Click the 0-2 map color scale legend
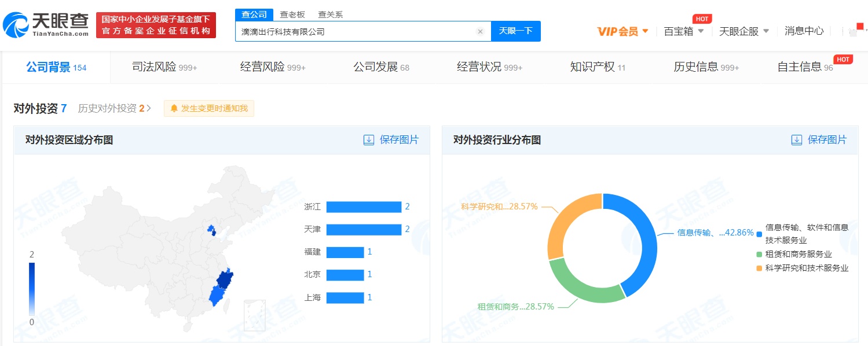This screenshot has height=346, width=868. click(32, 288)
